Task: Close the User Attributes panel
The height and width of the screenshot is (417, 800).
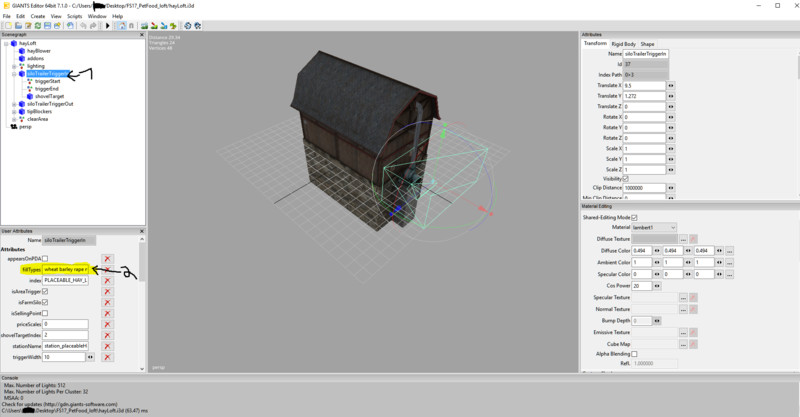Action: click(x=142, y=230)
